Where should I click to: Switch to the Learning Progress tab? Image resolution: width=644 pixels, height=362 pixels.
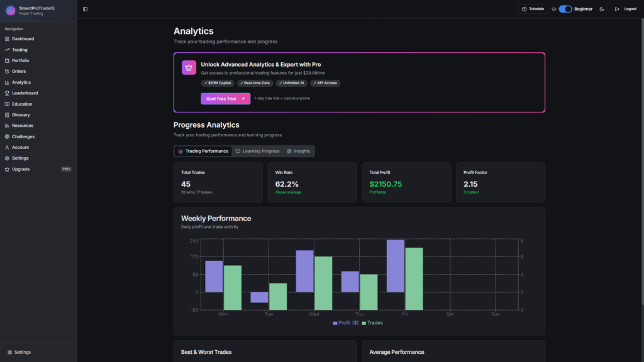click(x=257, y=151)
